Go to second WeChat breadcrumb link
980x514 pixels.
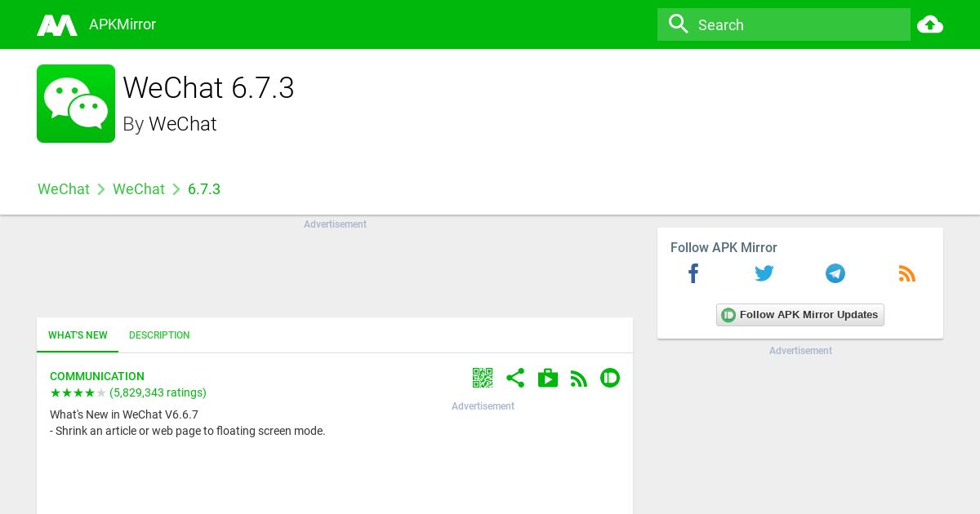click(x=139, y=189)
